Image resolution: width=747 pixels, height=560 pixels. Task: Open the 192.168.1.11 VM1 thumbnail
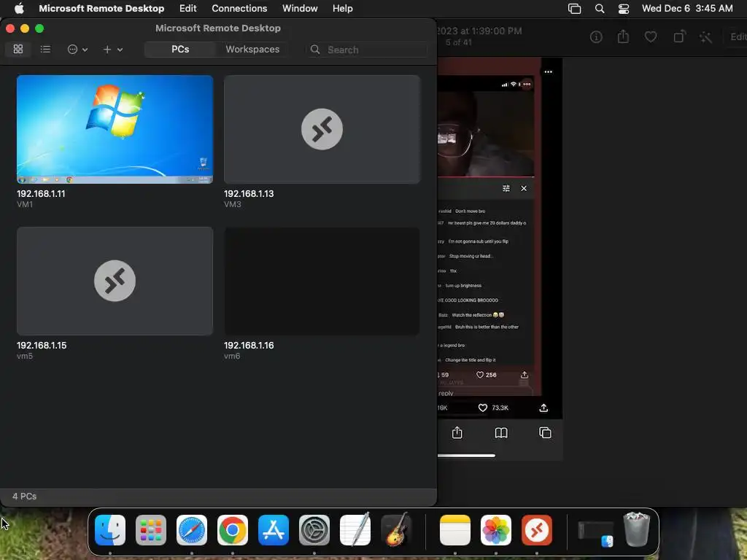pyautogui.click(x=115, y=129)
